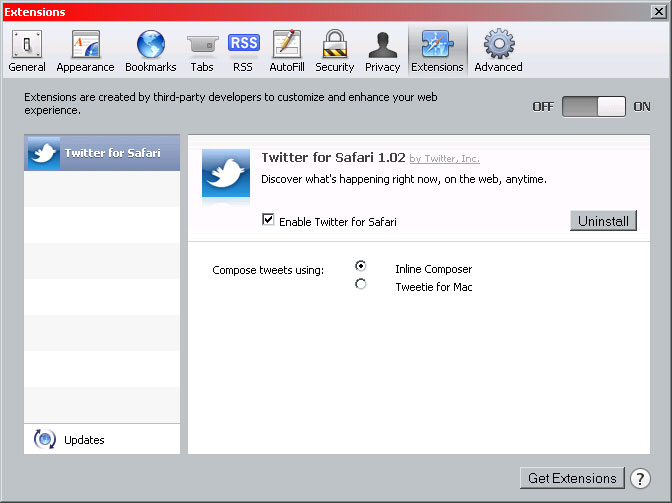The width and height of the screenshot is (672, 503).
Task: Open Privacy silhouette icon
Action: [383, 45]
